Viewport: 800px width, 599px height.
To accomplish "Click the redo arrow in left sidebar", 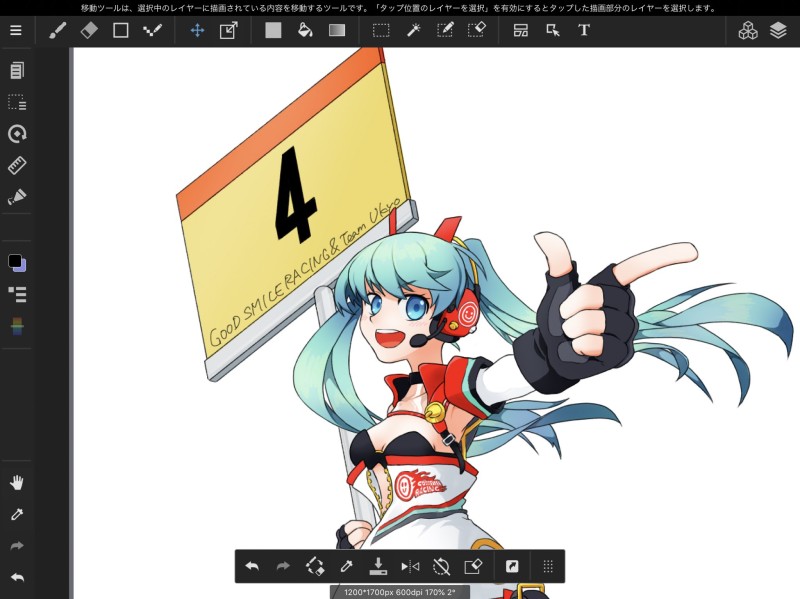I will point(17,546).
